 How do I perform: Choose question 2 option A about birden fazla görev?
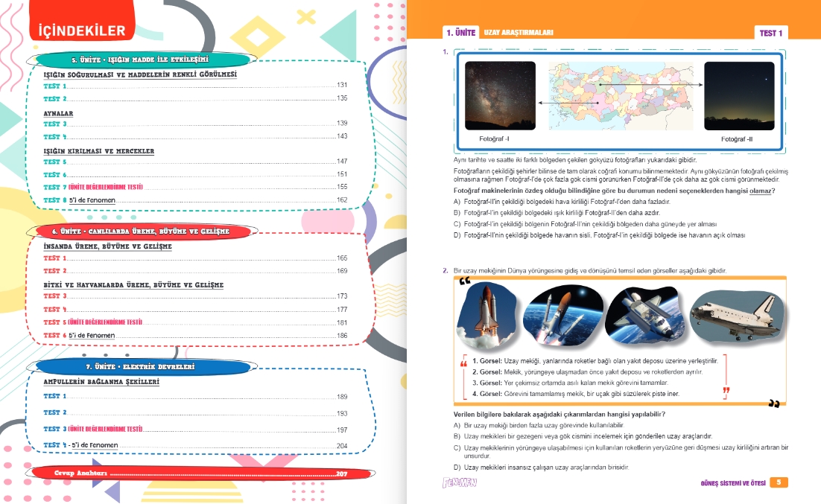(x=539, y=426)
